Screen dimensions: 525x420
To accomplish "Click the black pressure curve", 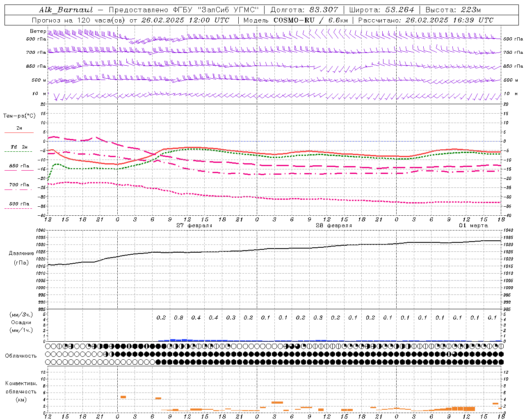I will (x=274, y=248).
